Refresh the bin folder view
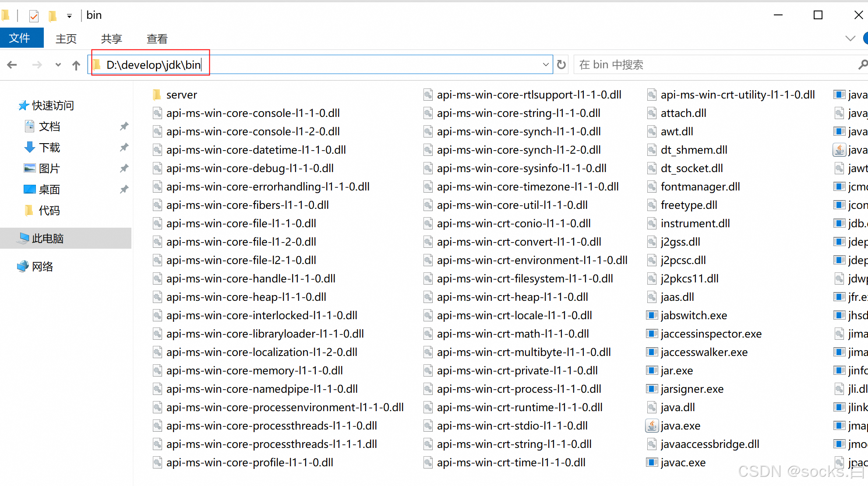Screen dimensions: 868x486 pyautogui.click(x=561, y=65)
